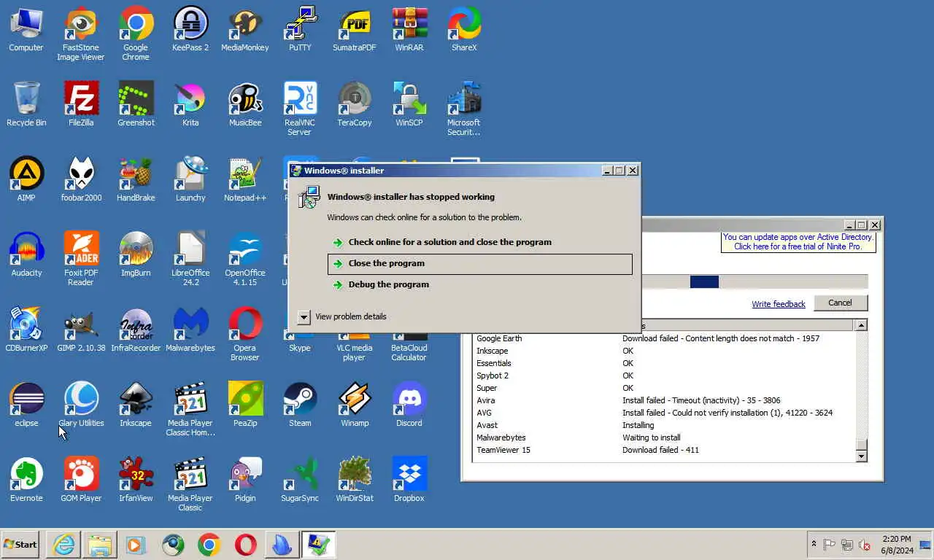Launch KeePass 2 from the desktop
The width and height of the screenshot is (934, 560).
(190, 29)
